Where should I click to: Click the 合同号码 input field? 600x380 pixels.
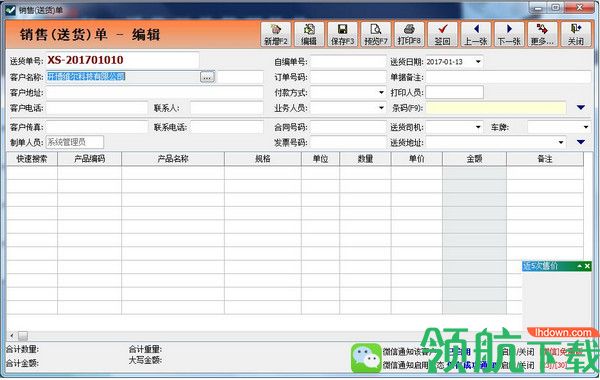[x=348, y=127]
